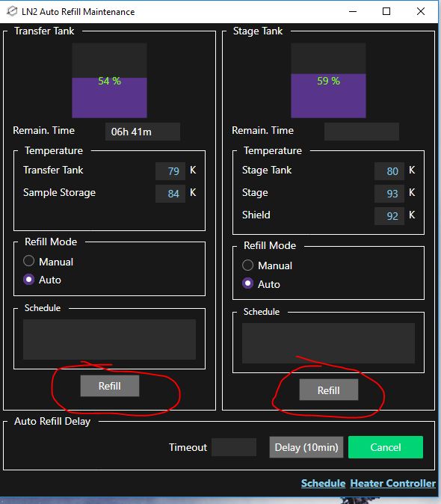
Task: Click the Timeout field
Action: [234, 447]
